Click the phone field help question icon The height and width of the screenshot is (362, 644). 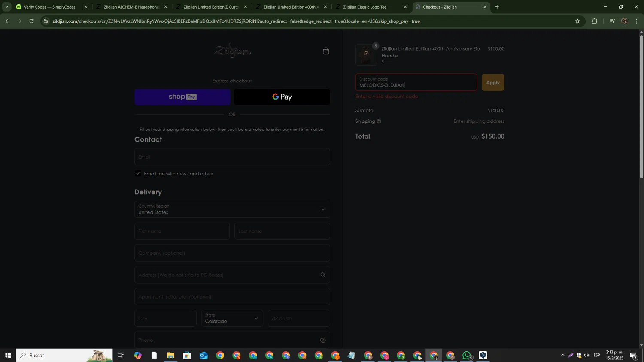(323, 340)
